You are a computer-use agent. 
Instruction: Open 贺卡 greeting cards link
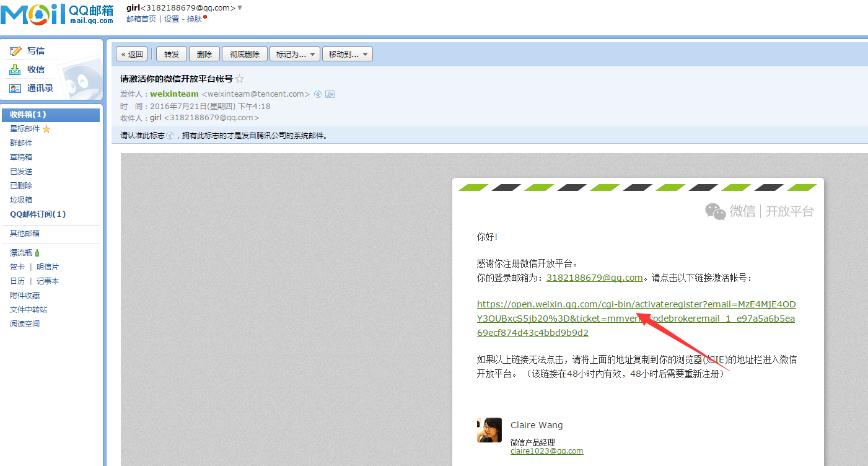tap(17, 267)
